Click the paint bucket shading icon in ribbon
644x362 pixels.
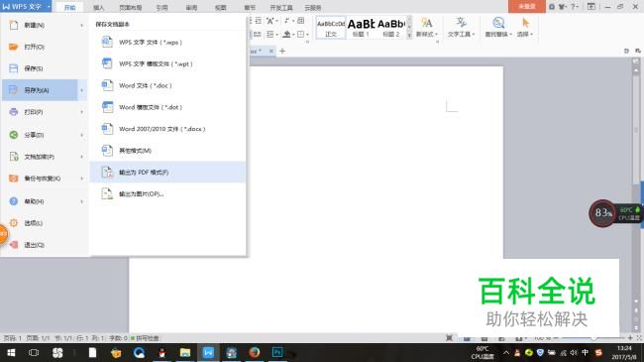tap(286, 34)
